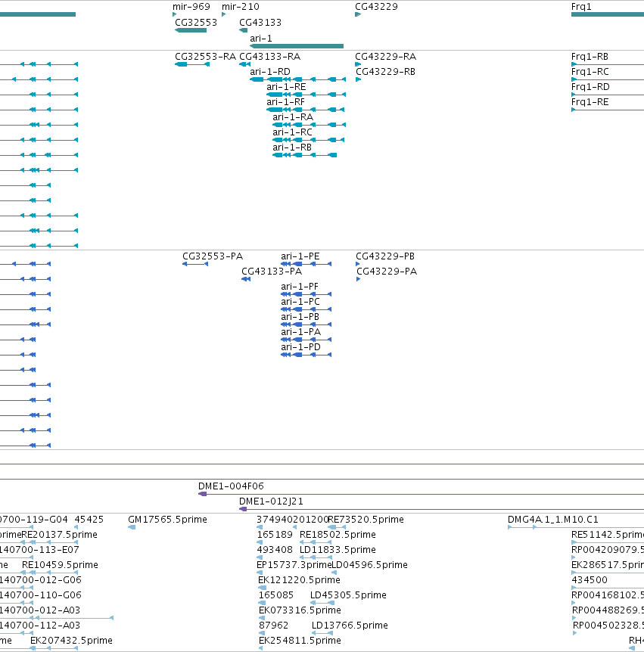Viewport: 644px width, 652px height.
Task: Click the LD04596.5prime EST label
Action: [x=369, y=565]
